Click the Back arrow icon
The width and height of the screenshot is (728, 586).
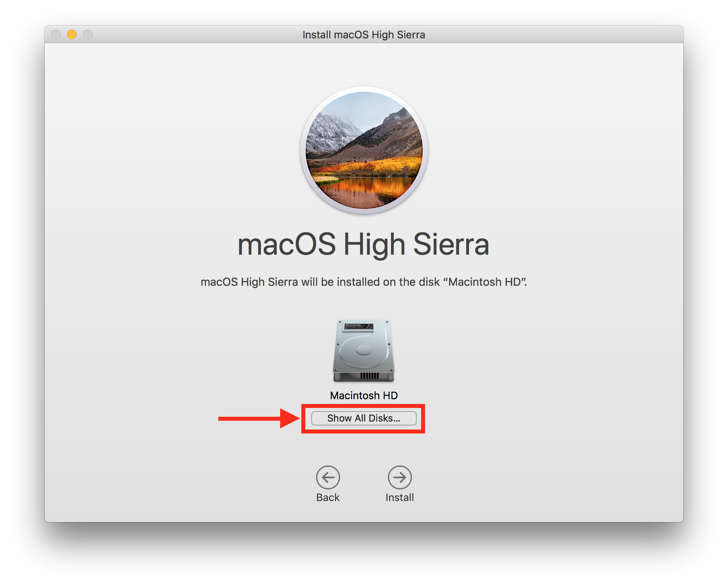coord(328,477)
